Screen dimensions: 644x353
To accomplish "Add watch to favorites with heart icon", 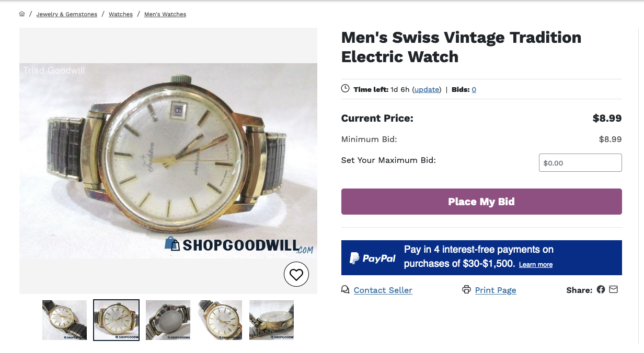I will click(x=296, y=274).
